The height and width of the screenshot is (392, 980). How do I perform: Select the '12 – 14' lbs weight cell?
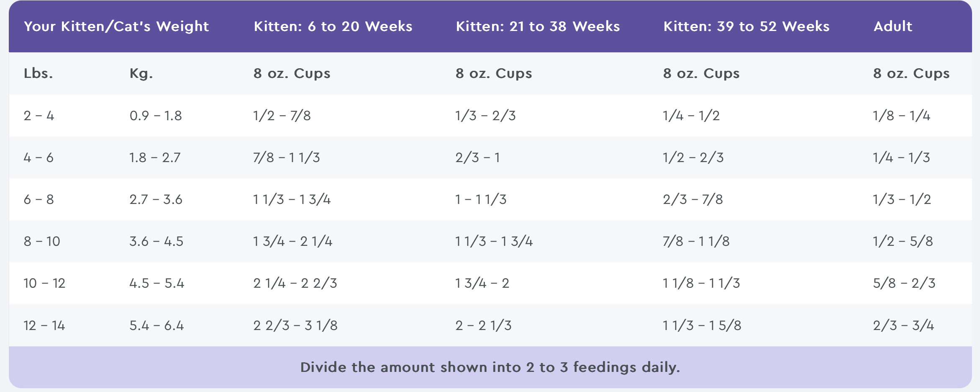click(44, 325)
